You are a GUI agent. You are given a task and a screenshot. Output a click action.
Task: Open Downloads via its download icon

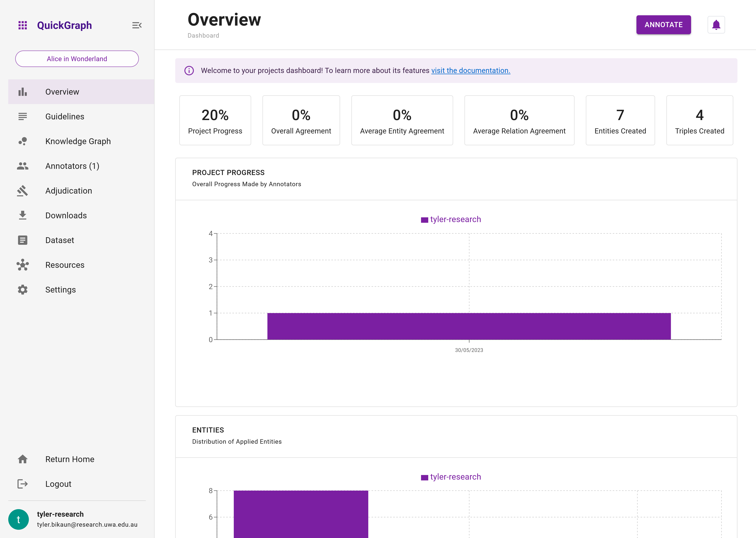point(23,215)
